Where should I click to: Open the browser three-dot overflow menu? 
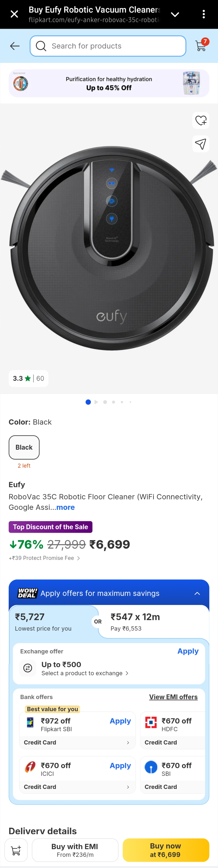click(x=203, y=14)
